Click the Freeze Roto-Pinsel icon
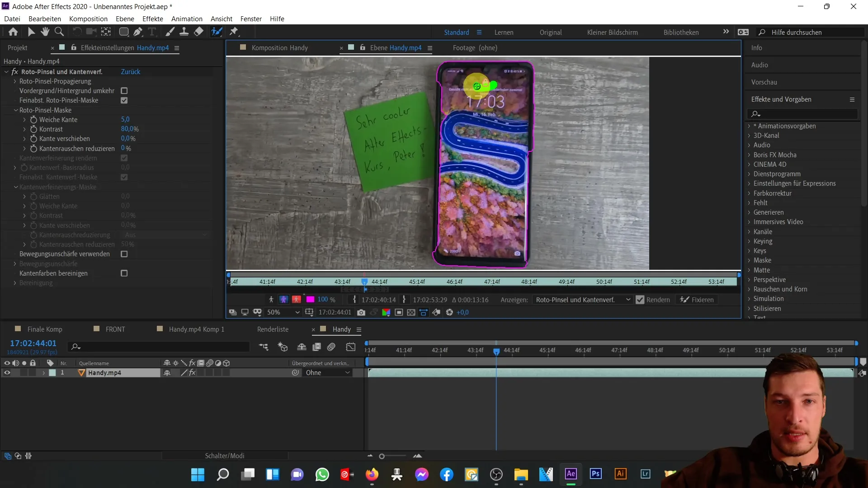Image resolution: width=868 pixels, height=488 pixels. pyautogui.click(x=698, y=300)
